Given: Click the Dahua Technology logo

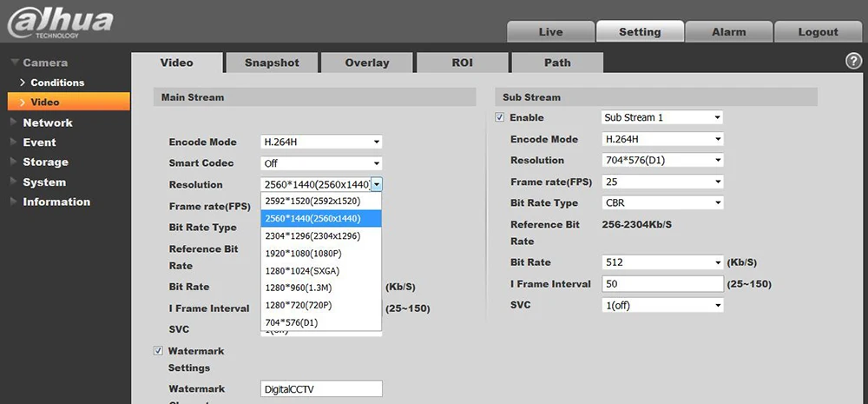Looking at the screenshot, I should [60, 23].
